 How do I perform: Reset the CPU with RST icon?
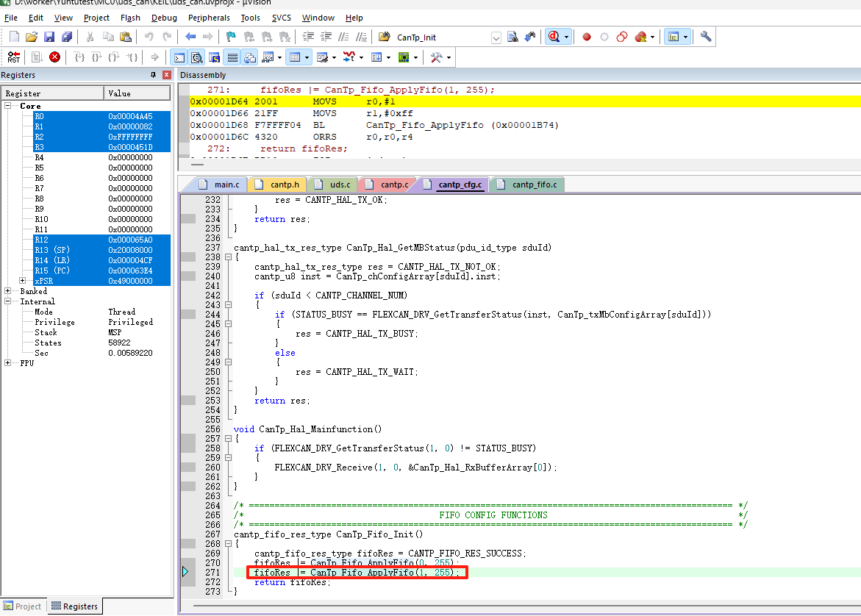[x=14, y=57]
